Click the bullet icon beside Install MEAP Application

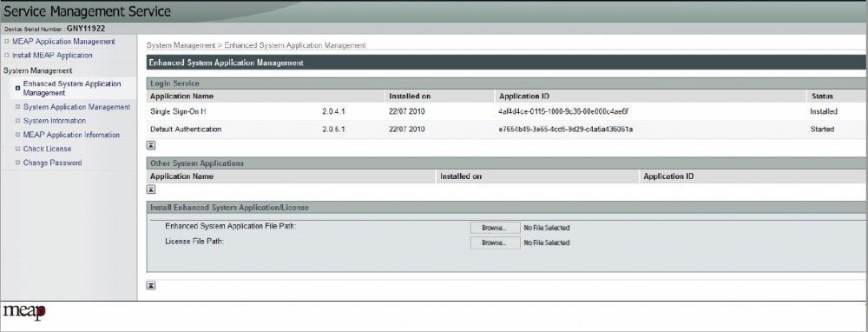click(7, 56)
